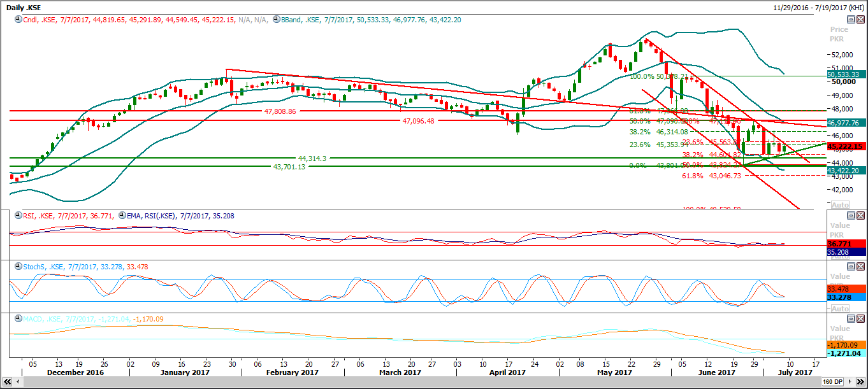Select the BBand .KSE legend text
Viewport: 868px width, 389px height.
[x=300, y=20]
